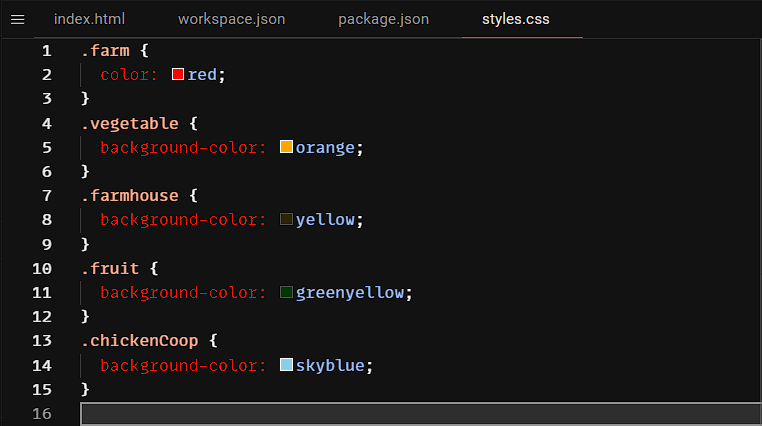Open the red color swatch picker

[x=178, y=74]
